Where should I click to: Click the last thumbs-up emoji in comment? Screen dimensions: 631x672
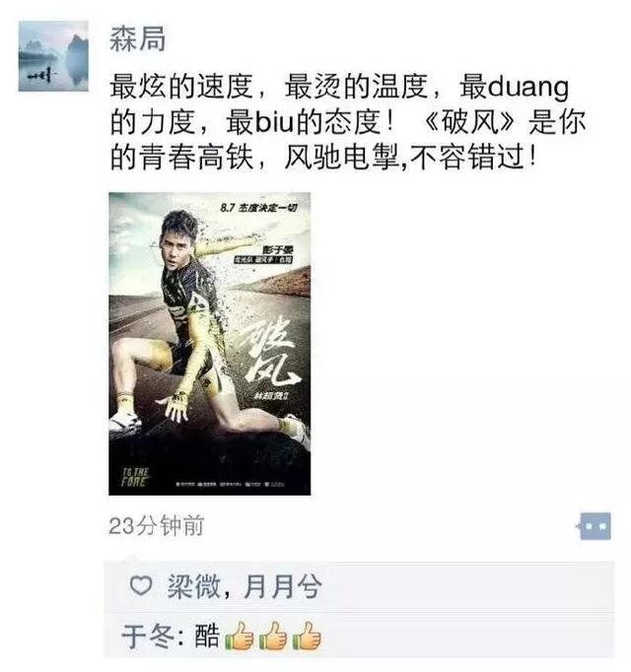308,637
